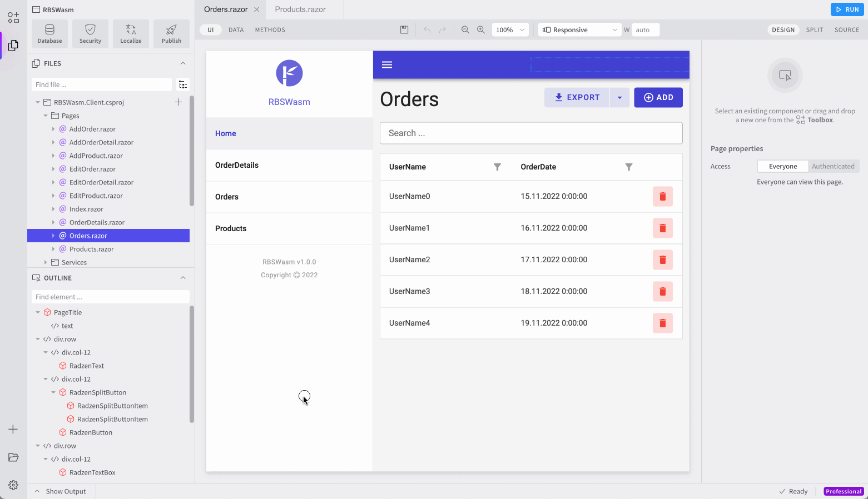Image resolution: width=868 pixels, height=499 pixels.
Task: Click the hamburger menu in blue header
Action: (387, 65)
